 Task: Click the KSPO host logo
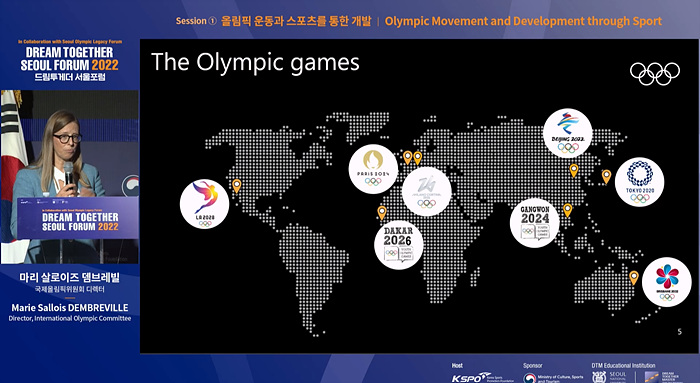483,378
